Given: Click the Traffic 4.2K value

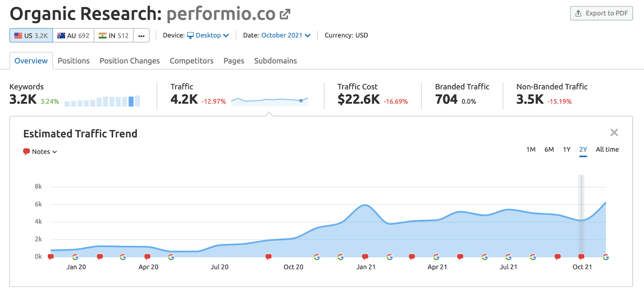Looking at the screenshot, I should pos(184,99).
